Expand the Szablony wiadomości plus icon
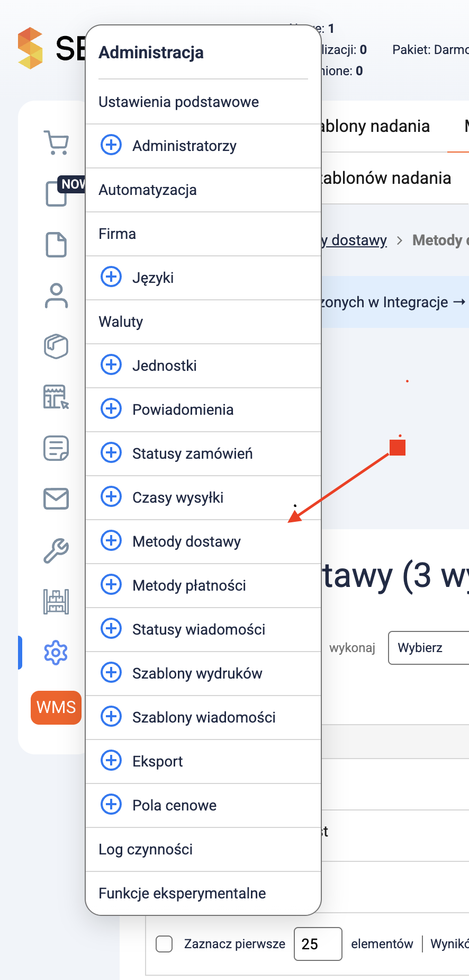The height and width of the screenshot is (980, 469). 111,716
